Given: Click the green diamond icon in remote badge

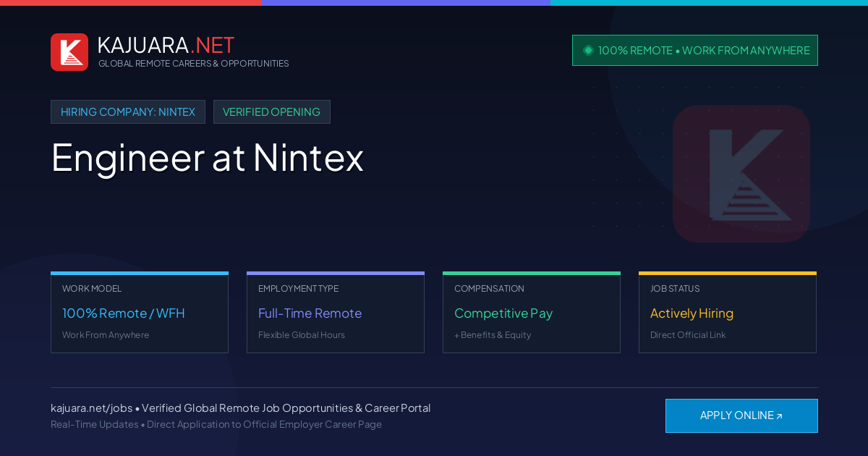Looking at the screenshot, I should [588, 50].
